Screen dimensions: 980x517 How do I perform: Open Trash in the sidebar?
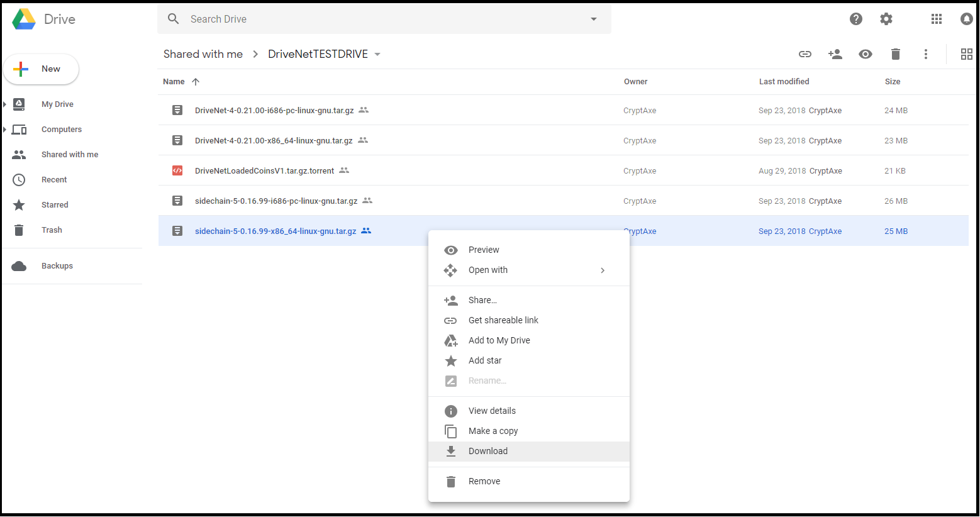[52, 230]
